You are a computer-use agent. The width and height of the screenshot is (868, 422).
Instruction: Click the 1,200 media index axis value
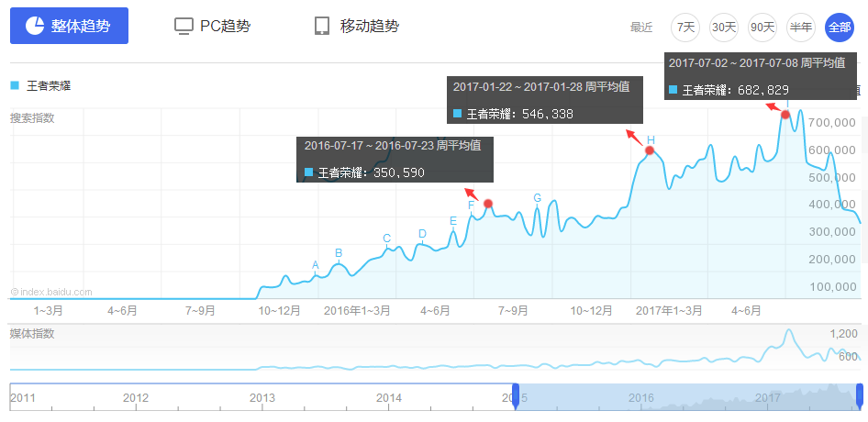[x=843, y=333]
